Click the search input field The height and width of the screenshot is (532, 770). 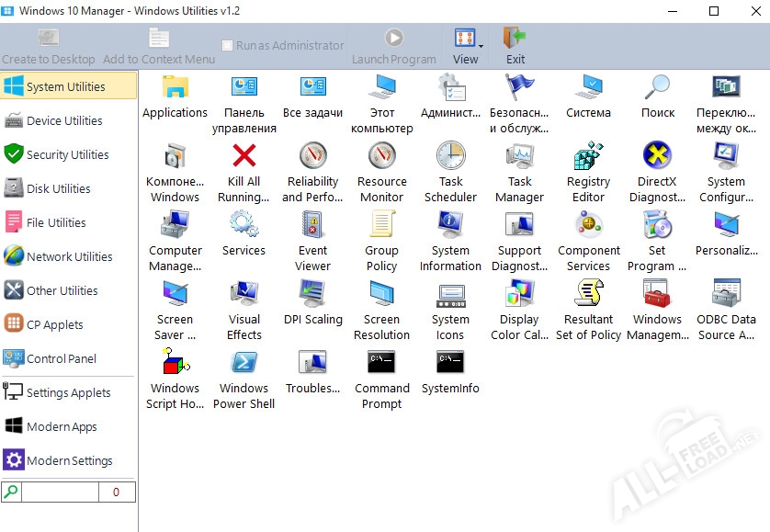coord(59,492)
